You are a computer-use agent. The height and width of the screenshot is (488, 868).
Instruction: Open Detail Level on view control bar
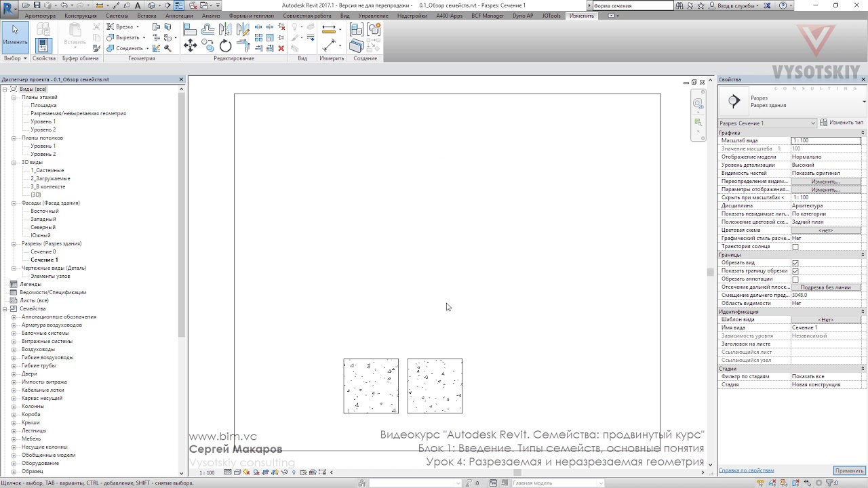click(x=228, y=472)
